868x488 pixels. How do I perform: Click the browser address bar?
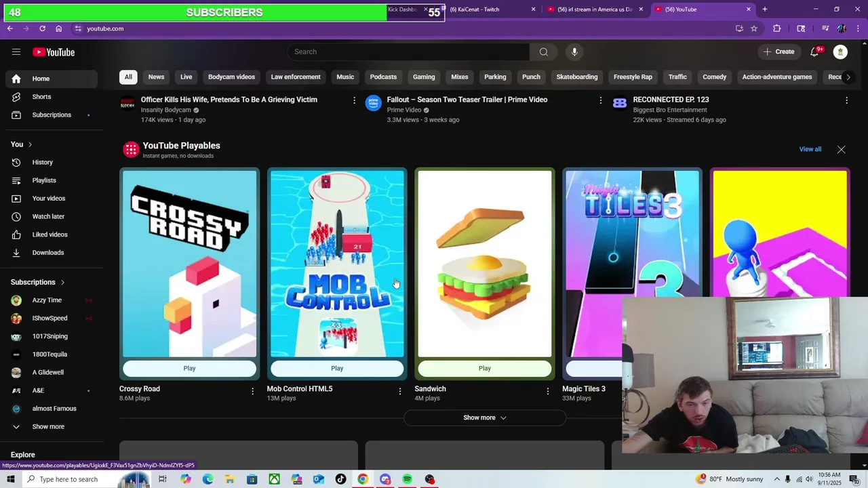click(400, 28)
